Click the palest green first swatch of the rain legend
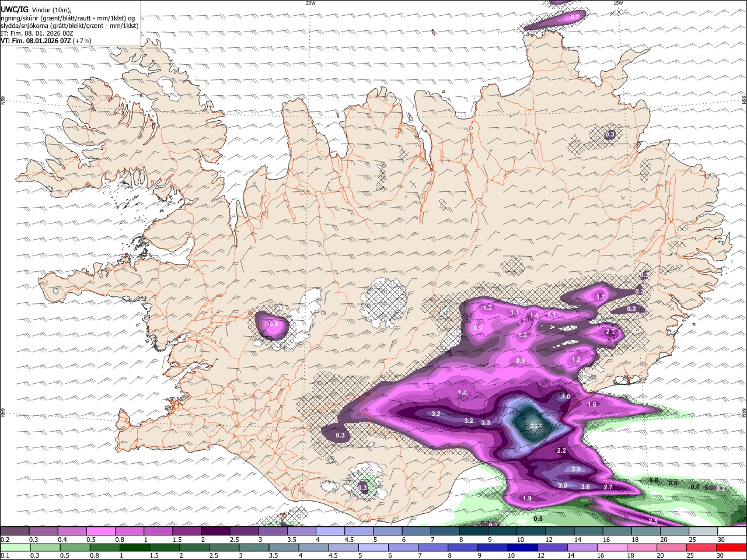 pos(15,548)
